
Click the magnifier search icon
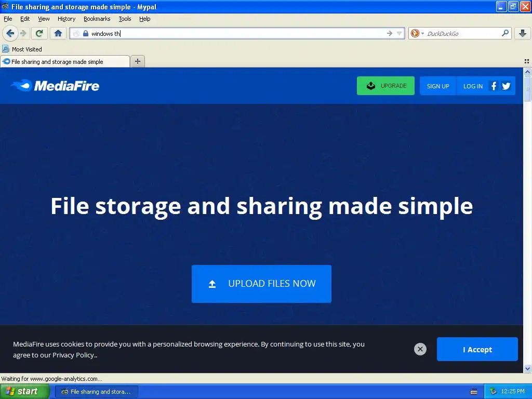[505, 33]
